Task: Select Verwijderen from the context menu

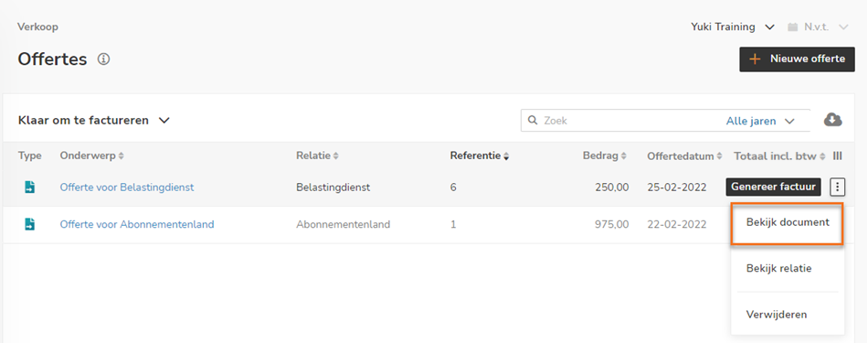Action: (776, 314)
